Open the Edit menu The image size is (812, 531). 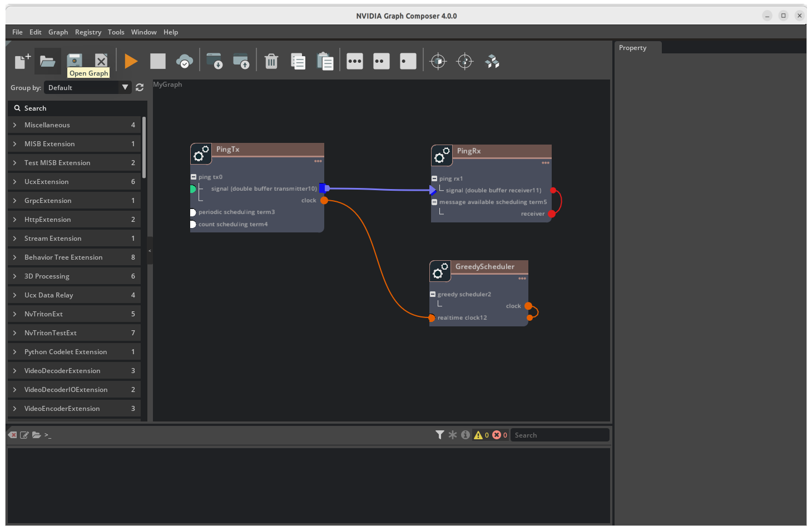click(36, 32)
